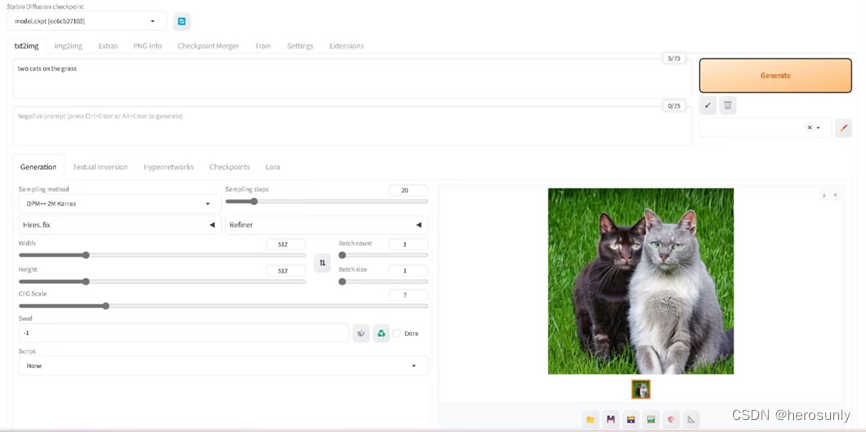Expand the Refiner section

tap(325, 225)
